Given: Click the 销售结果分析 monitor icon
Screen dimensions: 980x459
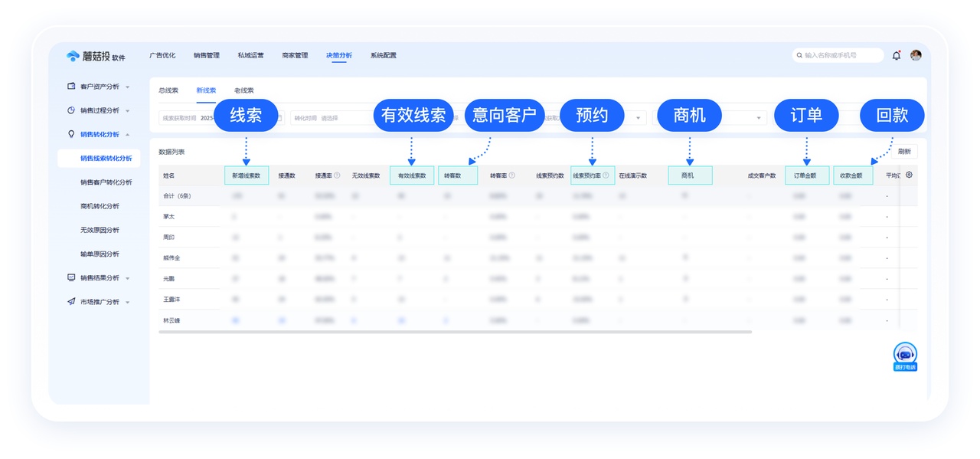Looking at the screenshot, I should [x=71, y=277].
